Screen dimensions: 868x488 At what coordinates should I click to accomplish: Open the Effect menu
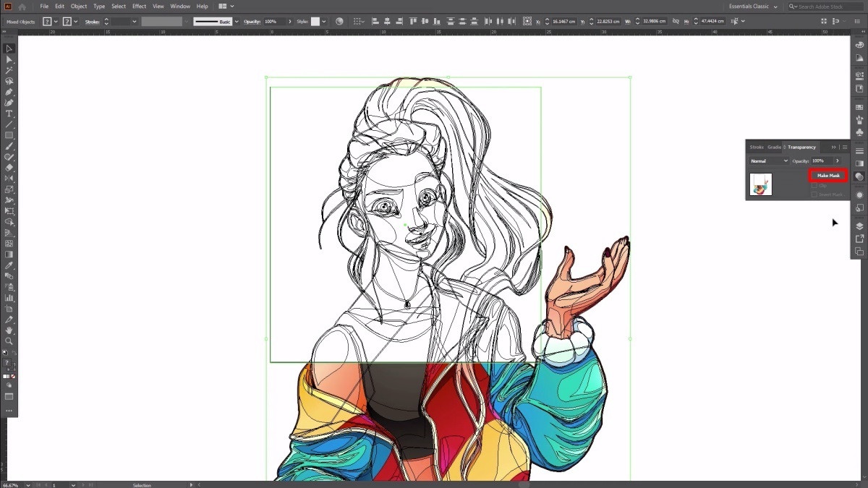140,7
